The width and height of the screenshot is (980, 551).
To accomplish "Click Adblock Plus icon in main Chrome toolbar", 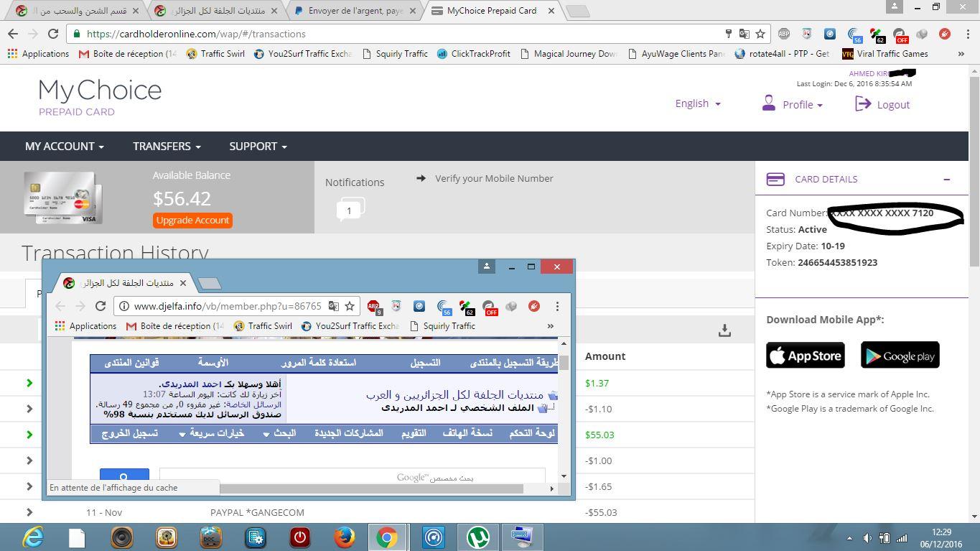I will pyautogui.click(x=784, y=34).
